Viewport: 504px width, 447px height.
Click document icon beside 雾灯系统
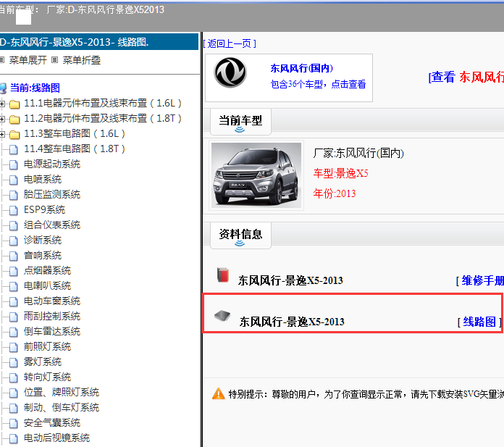14,362
